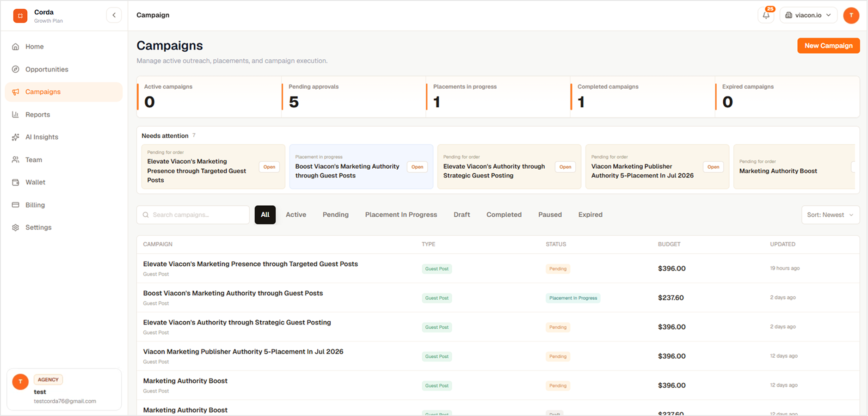Switch to the Pending filter tab
868x416 pixels.
click(336, 215)
